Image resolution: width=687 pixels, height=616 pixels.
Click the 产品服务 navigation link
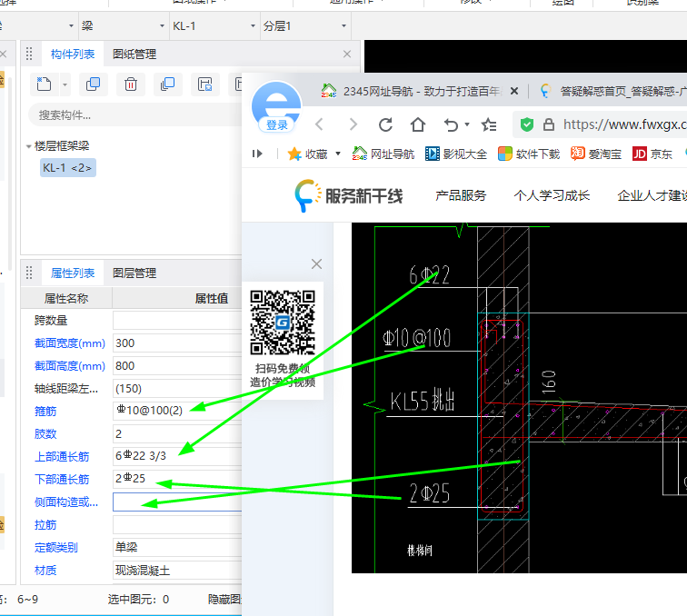pos(461,195)
